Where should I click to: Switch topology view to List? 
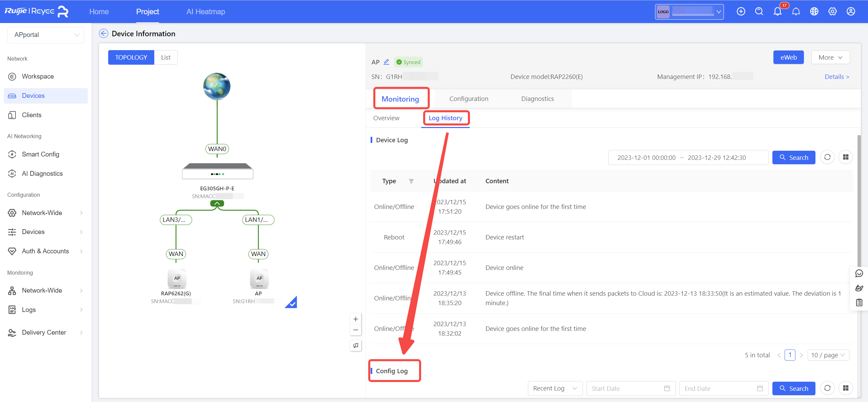click(x=166, y=57)
